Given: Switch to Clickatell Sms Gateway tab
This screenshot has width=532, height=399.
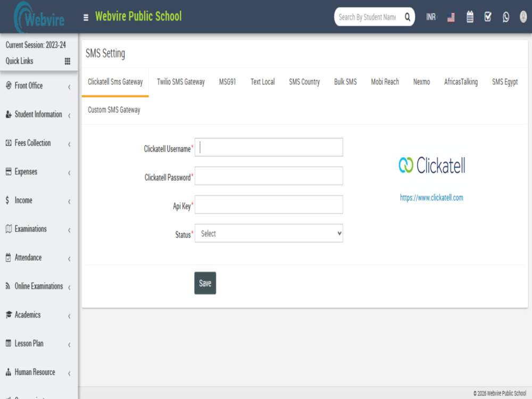Looking at the screenshot, I should click(115, 82).
